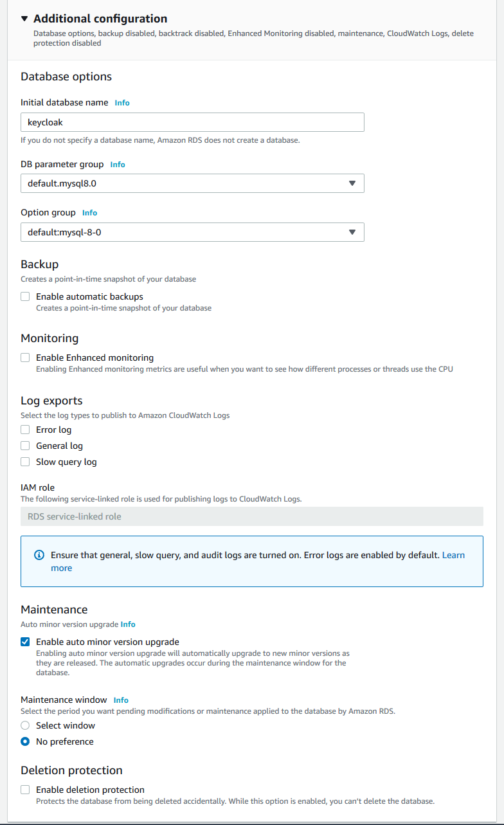The width and height of the screenshot is (504, 825).
Task: Enable deletion protection
Action: tap(24, 789)
